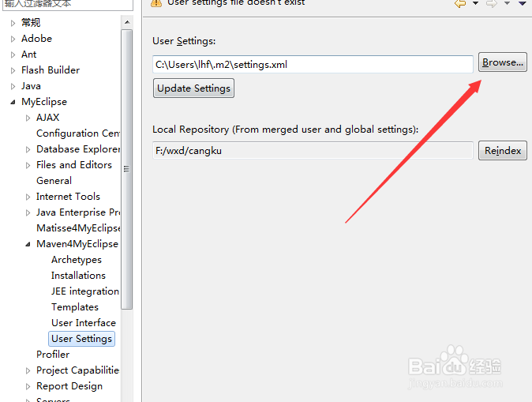The width and height of the screenshot is (532, 402).
Task: Open the JEE integration page
Action: [x=85, y=291]
